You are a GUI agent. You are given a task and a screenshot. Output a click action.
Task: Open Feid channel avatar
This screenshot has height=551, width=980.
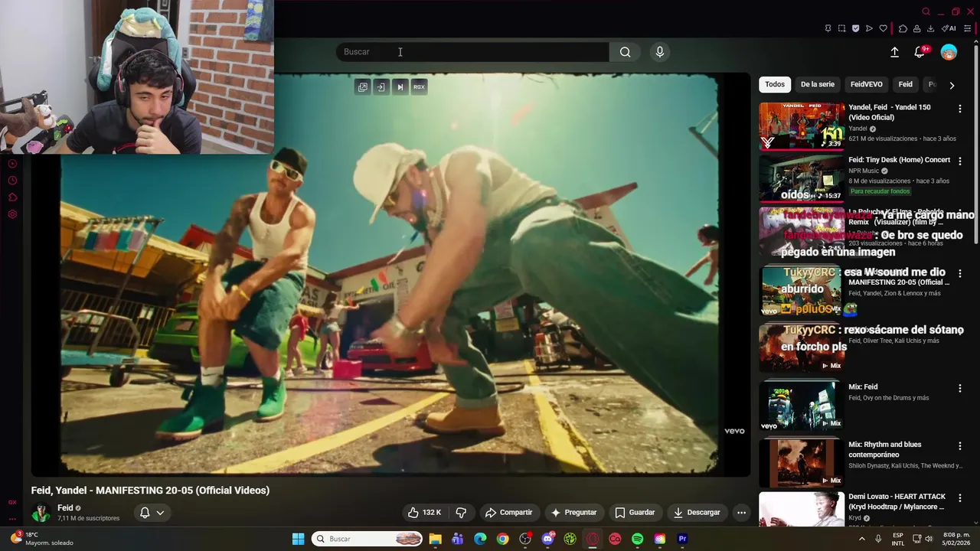tap(41, 513)
